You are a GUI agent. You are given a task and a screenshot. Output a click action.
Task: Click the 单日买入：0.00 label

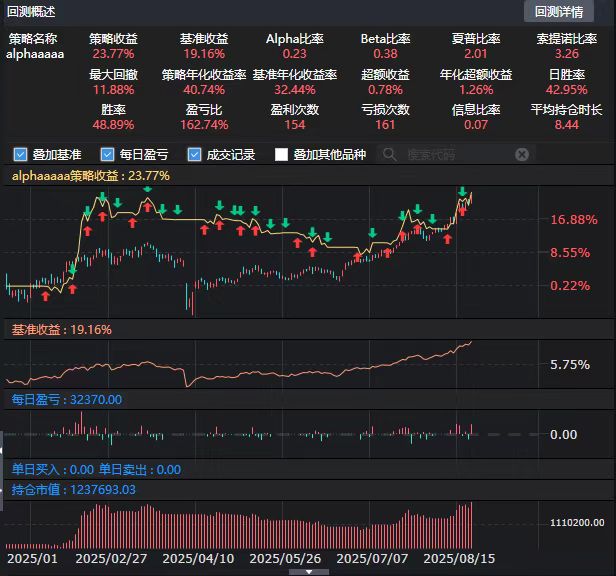[x=53, y=470]
